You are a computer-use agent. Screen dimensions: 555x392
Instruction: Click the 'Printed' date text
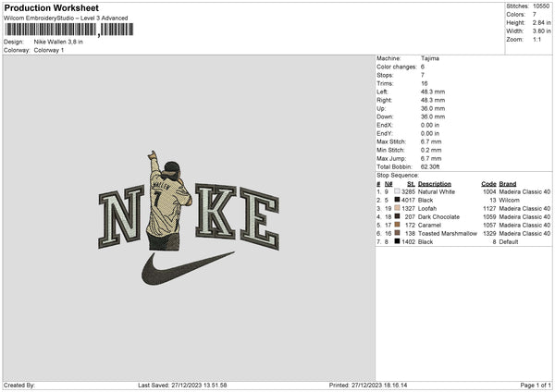[368, 386]
